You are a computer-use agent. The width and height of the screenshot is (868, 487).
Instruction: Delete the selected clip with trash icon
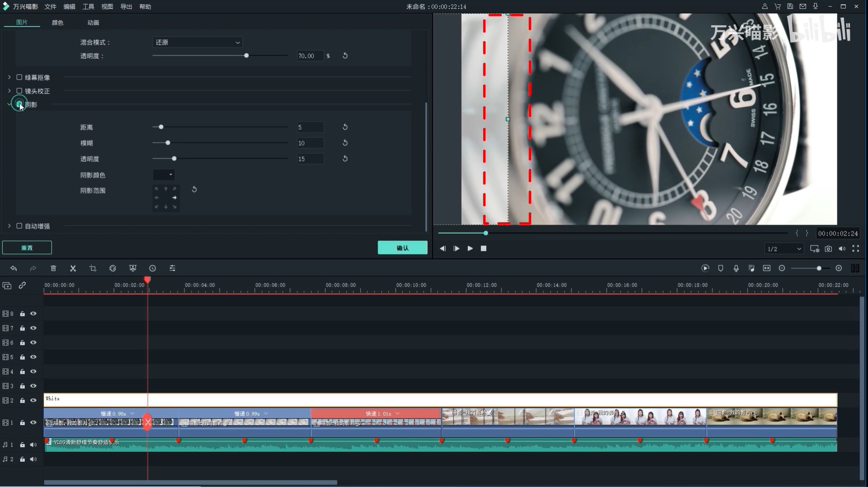(x=53, y=268)
